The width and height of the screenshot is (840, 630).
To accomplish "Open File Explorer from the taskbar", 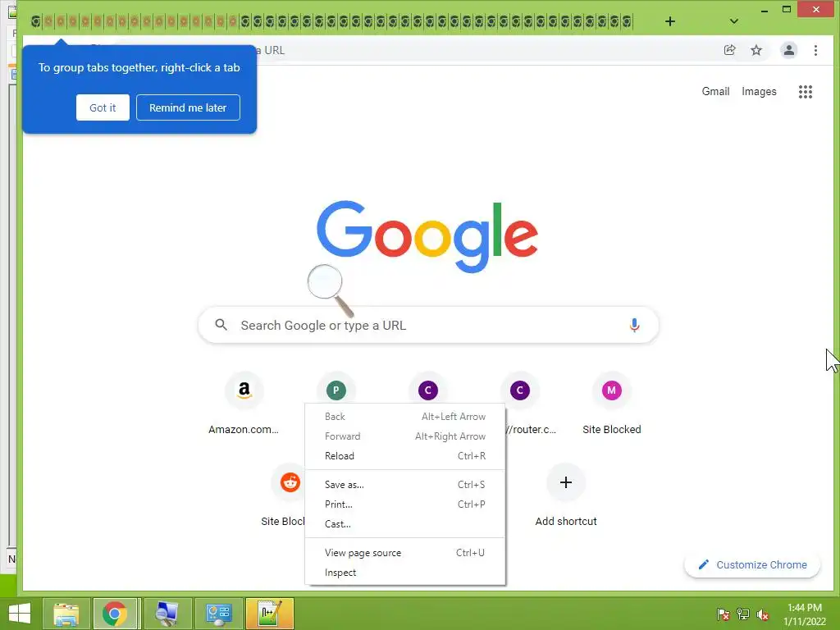I will [66, 614].
